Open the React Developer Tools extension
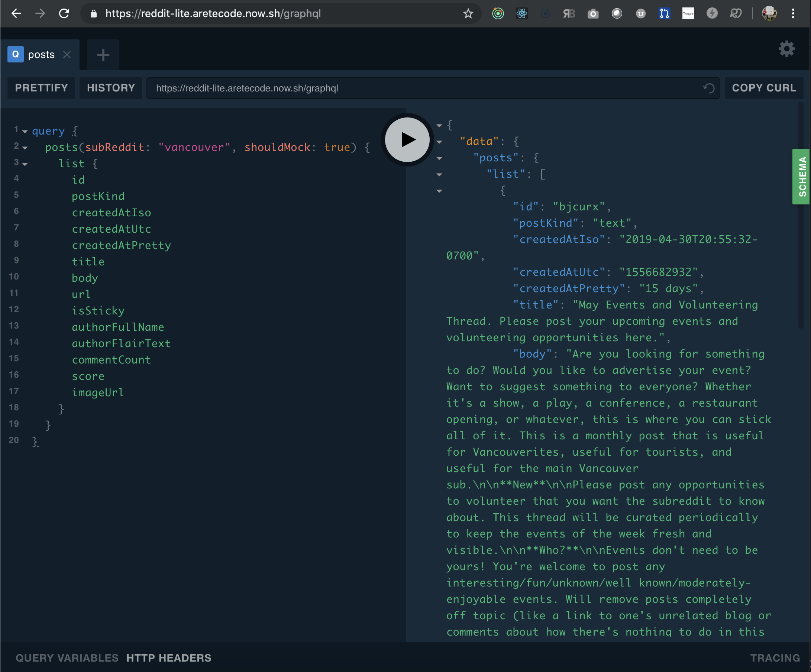 (x=522, y=13)
